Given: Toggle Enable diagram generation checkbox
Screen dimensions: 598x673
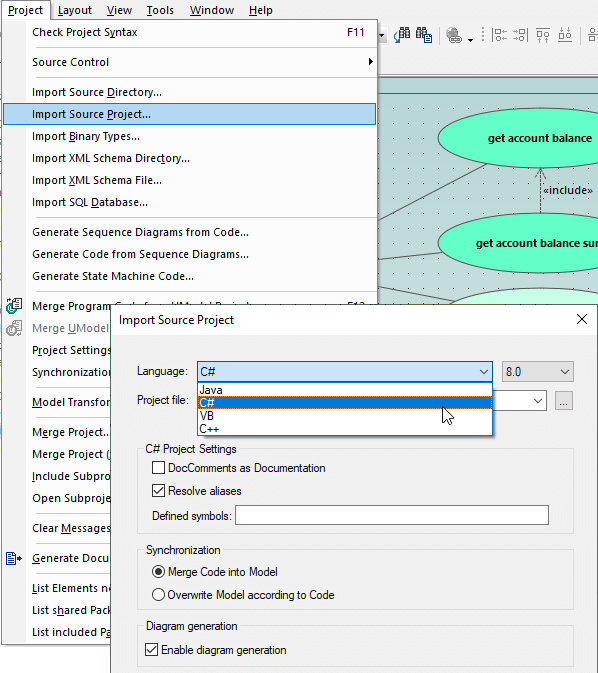Looking at the screenshot, I should coord(151,650).
